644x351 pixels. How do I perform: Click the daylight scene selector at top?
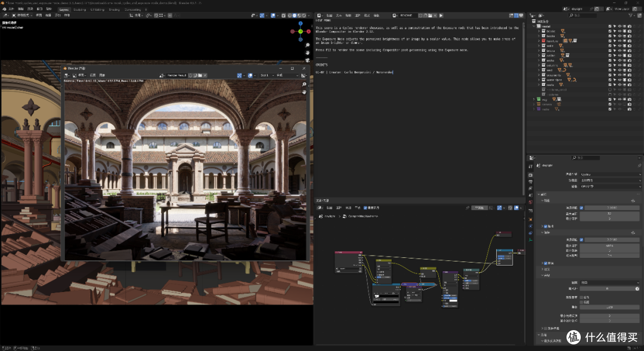coord(577,8)
